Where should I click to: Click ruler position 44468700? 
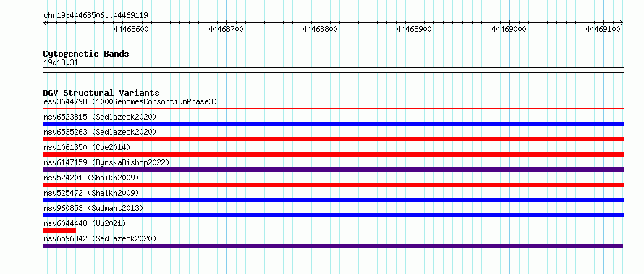226,29
